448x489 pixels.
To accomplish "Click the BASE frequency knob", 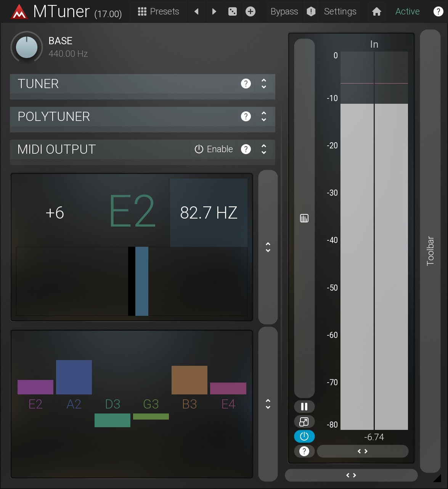I will tap(27, 47).
